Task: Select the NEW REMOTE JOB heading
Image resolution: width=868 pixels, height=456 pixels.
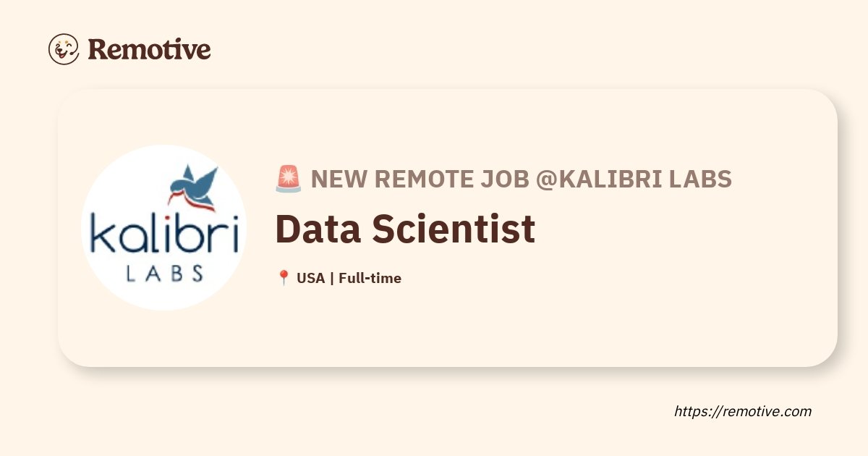Action: [x=420, y=179]
